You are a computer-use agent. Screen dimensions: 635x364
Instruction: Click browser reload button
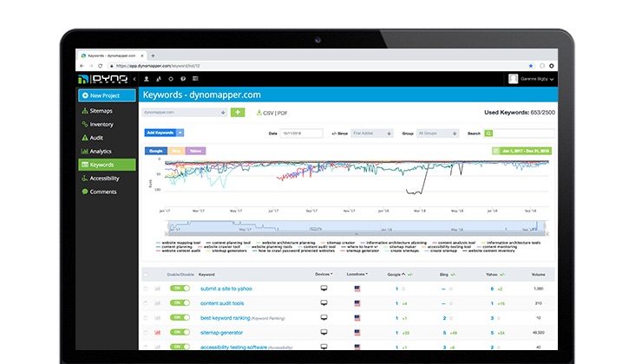pos(100,66)
